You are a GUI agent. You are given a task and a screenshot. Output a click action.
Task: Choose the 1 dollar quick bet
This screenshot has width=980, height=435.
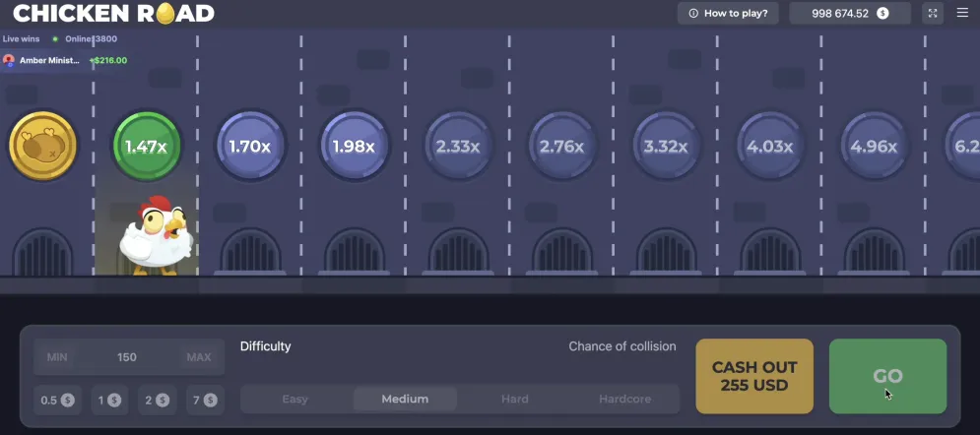coord(109,400)
